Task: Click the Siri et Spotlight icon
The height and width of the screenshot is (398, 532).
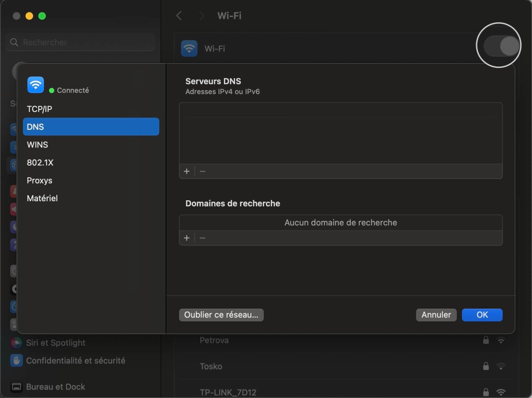Action: [x=16, y=343]
